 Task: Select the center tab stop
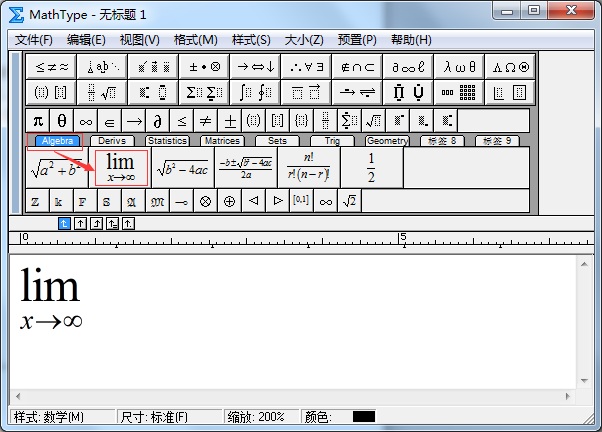[80, 223]
